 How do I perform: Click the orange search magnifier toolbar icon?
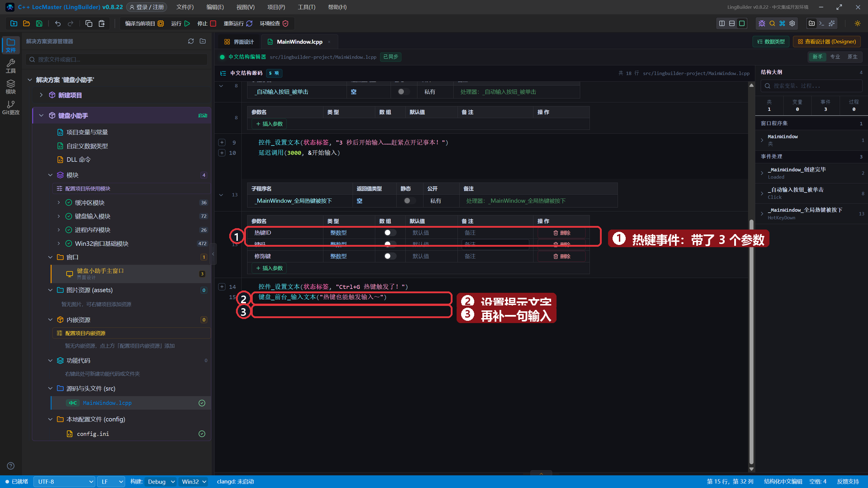(772, 23)
